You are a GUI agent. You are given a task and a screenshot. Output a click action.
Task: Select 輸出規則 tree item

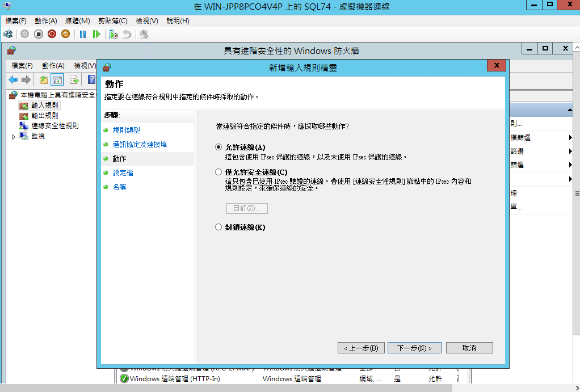pyautogui.click(x=45, y=116)
